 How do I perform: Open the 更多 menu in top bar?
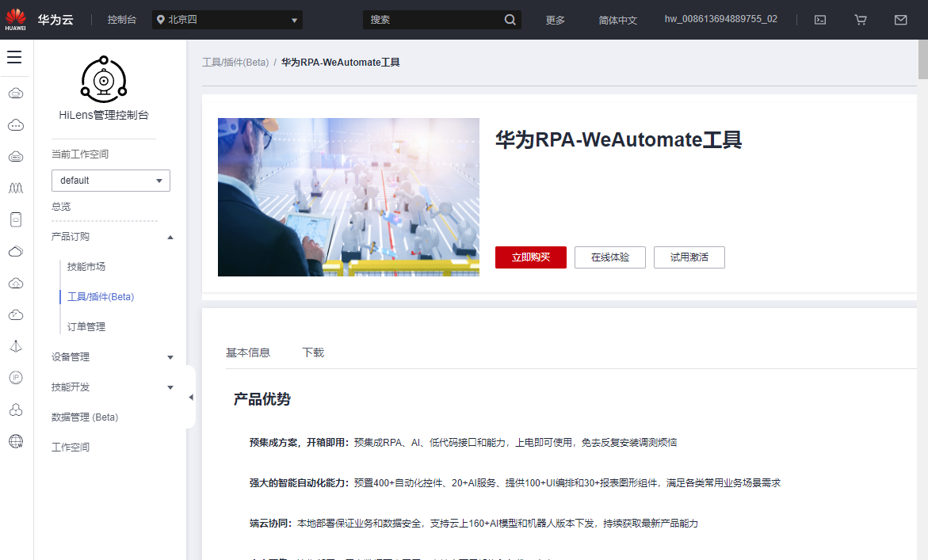[556, 20]
